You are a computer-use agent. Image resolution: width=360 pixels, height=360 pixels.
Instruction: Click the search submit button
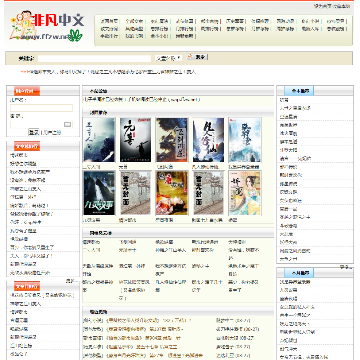tap(197, 57)
